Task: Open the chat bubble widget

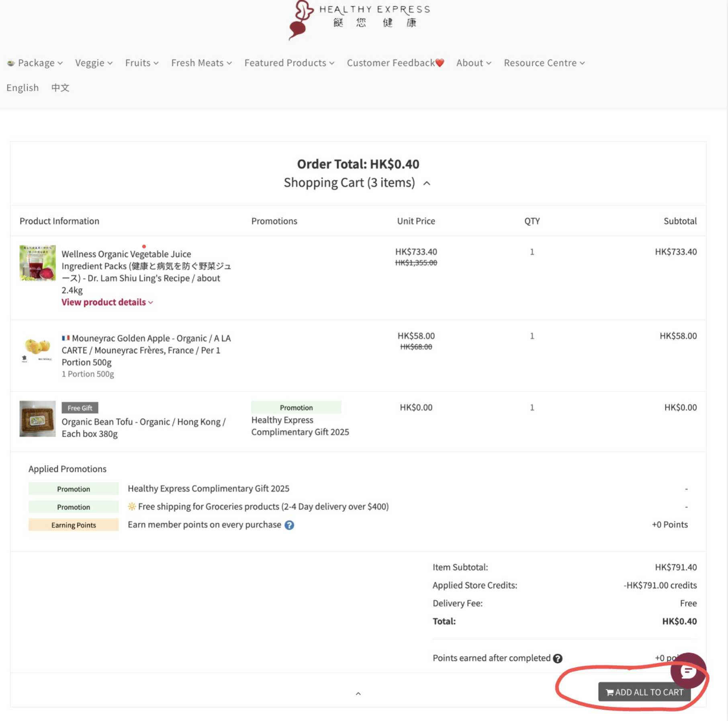Action: pyautogui.click(x=689, y=670)
